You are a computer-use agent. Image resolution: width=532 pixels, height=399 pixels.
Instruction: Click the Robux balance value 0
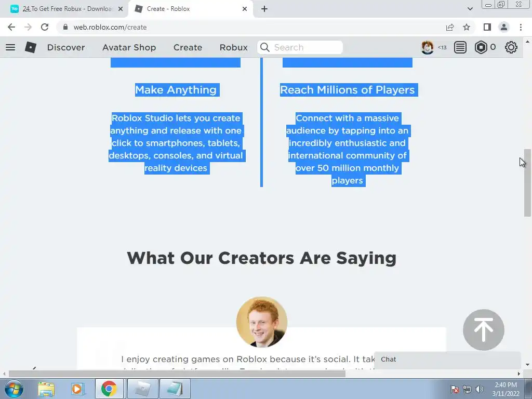pos(493,47)
